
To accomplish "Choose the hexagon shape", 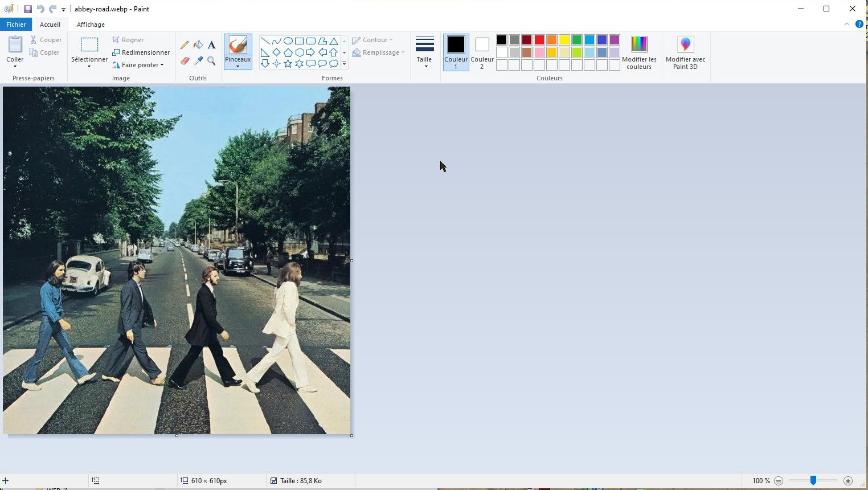I will coord(299,52).
